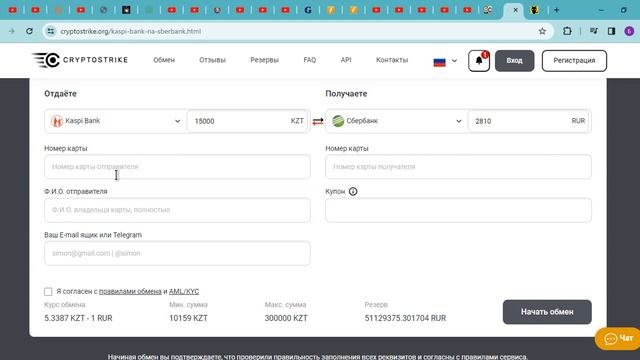Click the 300000 KZT maximum value
Viewport: 640px width, 360px height.
pos(286,318)
